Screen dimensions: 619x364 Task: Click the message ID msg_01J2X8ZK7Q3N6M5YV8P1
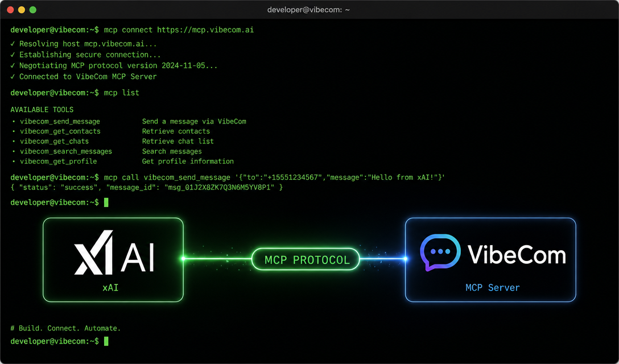point(219,188)
